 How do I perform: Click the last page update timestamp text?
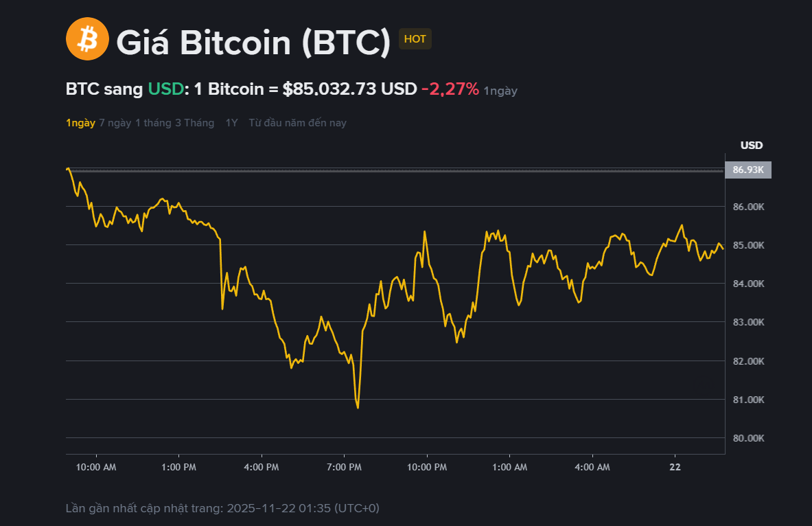[x=222, y=508]
